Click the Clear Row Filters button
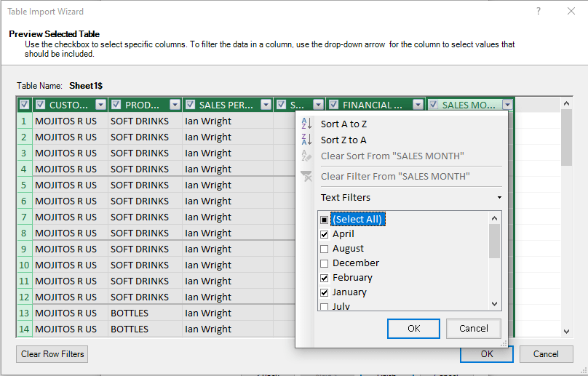This screenshot has height=376, width=588. click(x=52, y=354)
